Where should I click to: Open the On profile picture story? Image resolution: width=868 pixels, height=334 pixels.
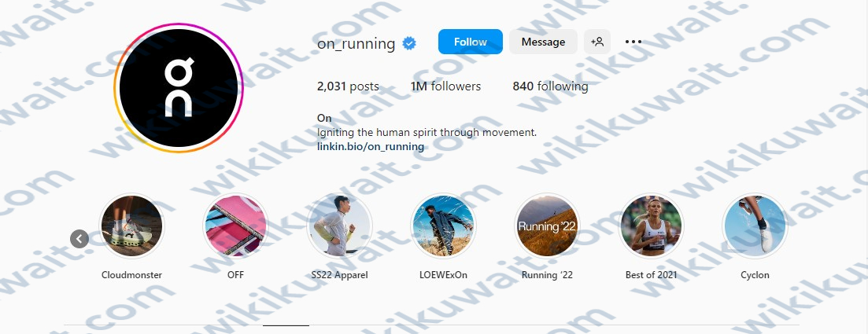179,88
